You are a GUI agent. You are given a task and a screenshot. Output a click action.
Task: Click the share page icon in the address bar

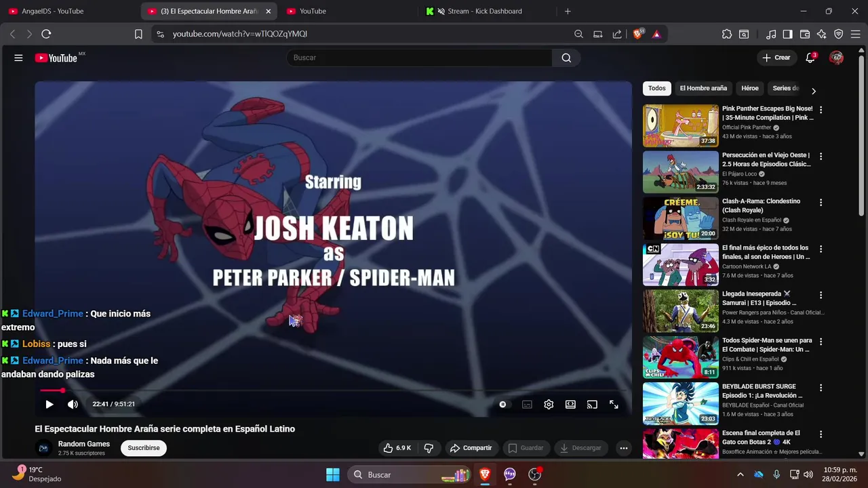[617, 34]
